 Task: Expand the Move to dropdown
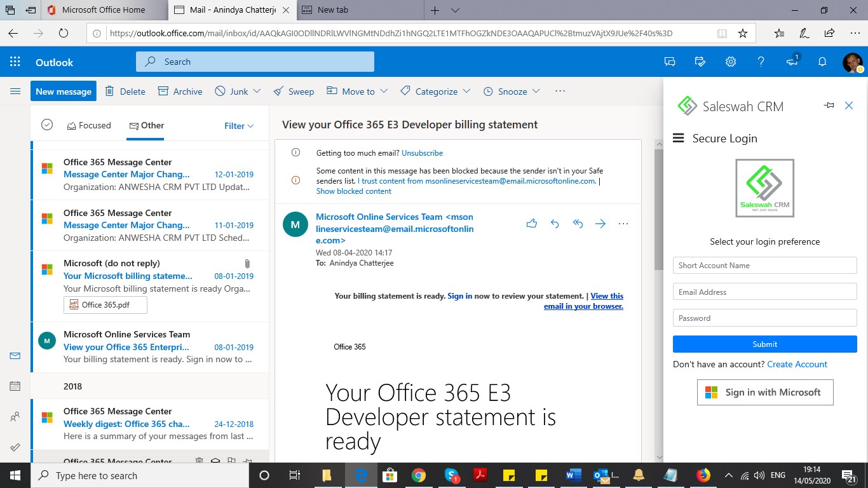384,91
